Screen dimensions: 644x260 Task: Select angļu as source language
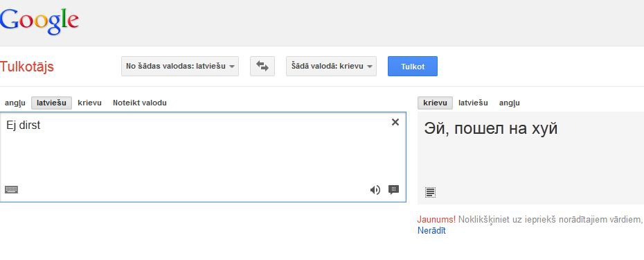pyautogui.click(x=15, y=103)
